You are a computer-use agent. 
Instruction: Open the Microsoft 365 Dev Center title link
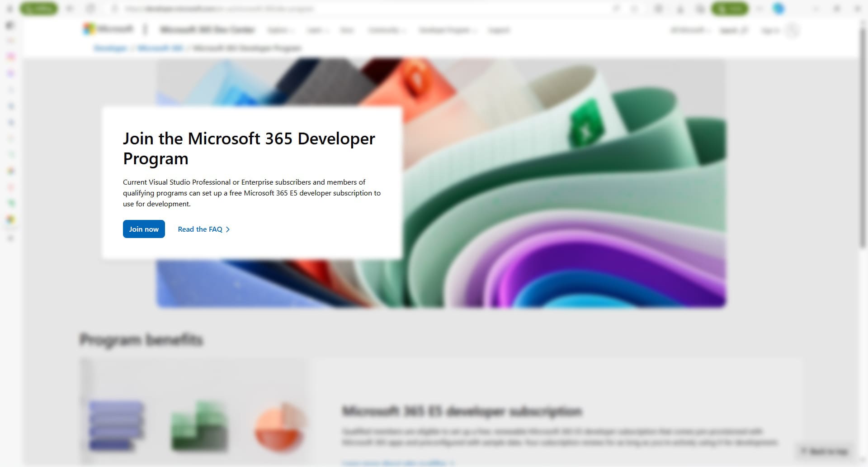click(x=208, y=30)
